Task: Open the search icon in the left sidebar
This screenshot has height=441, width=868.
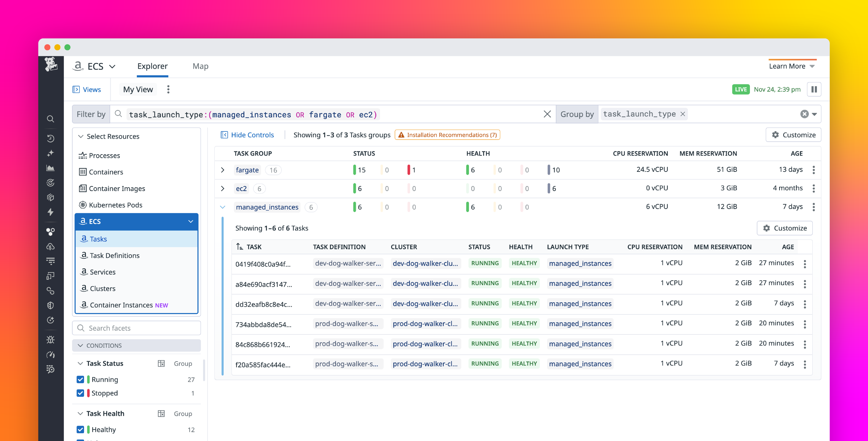Action: [x=50, y=119]
